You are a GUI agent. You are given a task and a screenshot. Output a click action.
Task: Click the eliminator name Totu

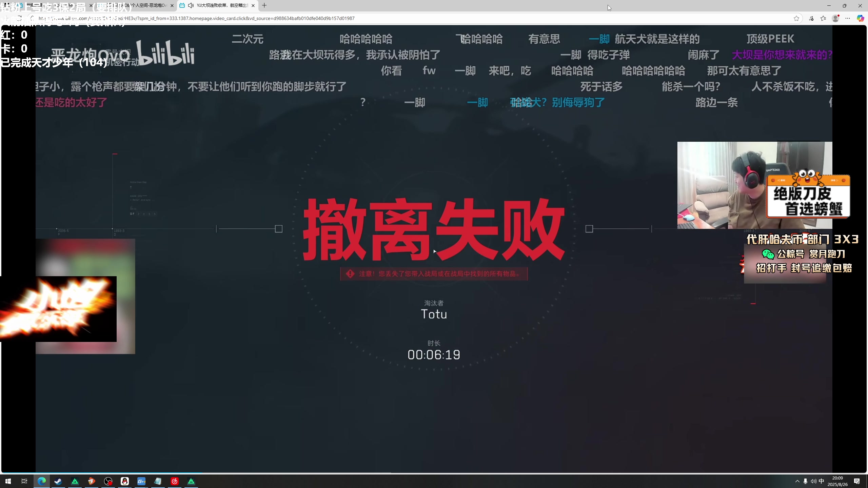pos(434,314)
